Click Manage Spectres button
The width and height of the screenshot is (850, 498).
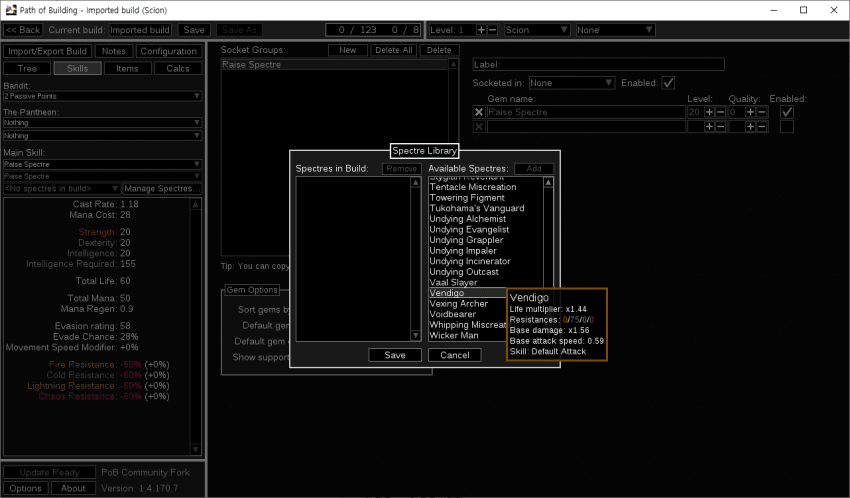(x=162, y=189)
